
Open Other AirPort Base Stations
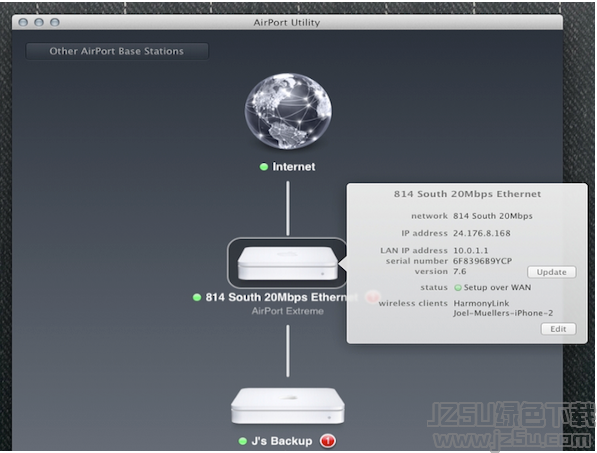(117, 51)
